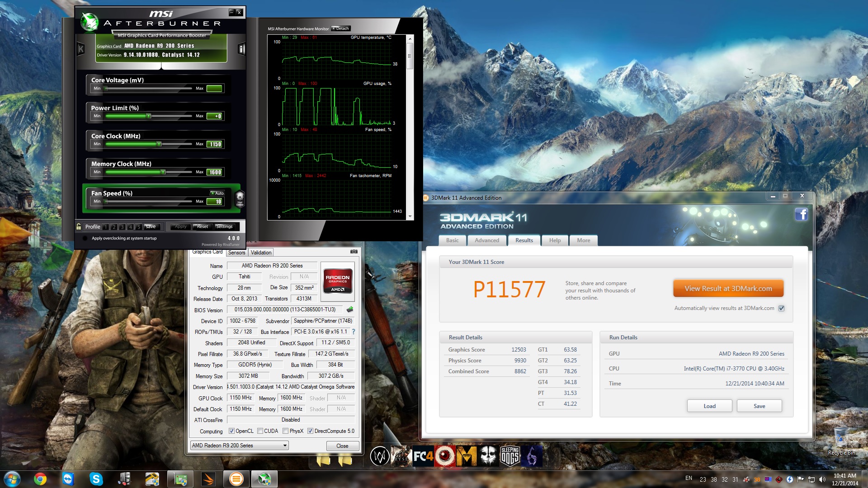The image size is (868, 488).
Task: Switch to the Sensors tab in GPU-Z
Action: [x=236, y=253]
